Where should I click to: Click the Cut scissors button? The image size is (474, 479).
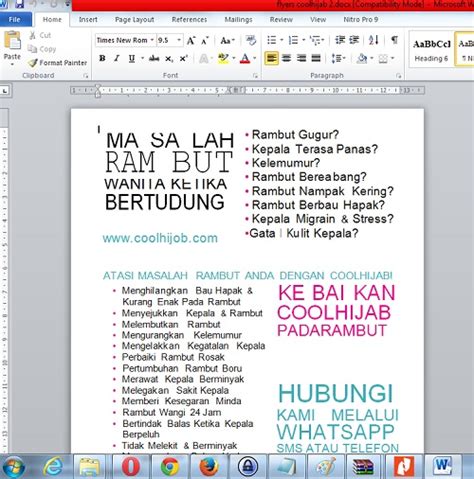(x=40, y=35)
